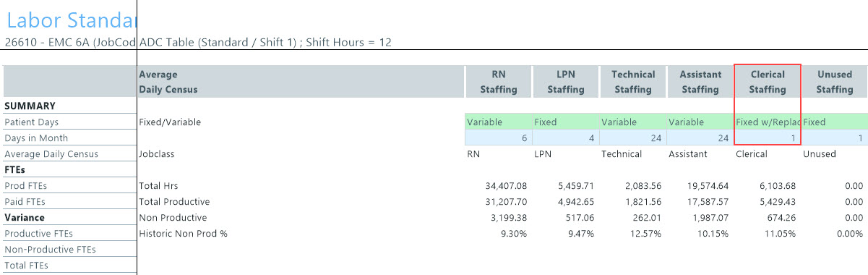Open the LPN Fixed dropdown cell
The width and height of the screenshot is (868, 275).
[x=565, y=122]
